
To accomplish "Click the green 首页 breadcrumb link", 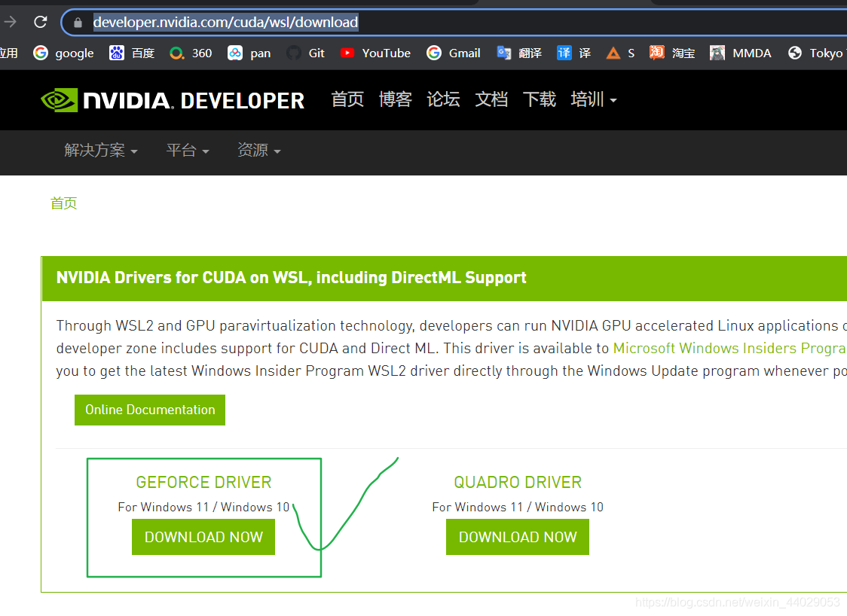I will (x=64, y=203).
